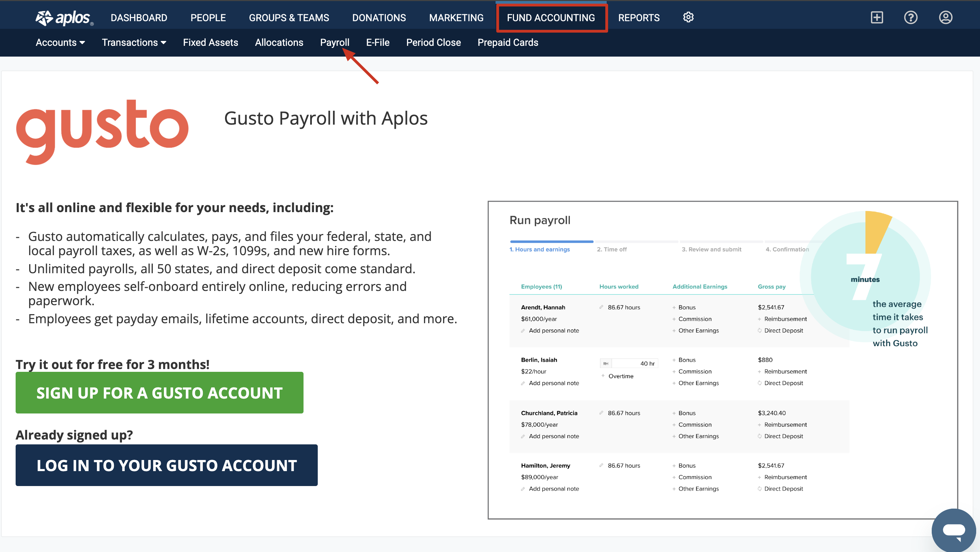Viewport: 980px width, 552px height.
Task: Click the 'Additional Earnings' column header
Action: pyautogui.click(x=700, y=286)
